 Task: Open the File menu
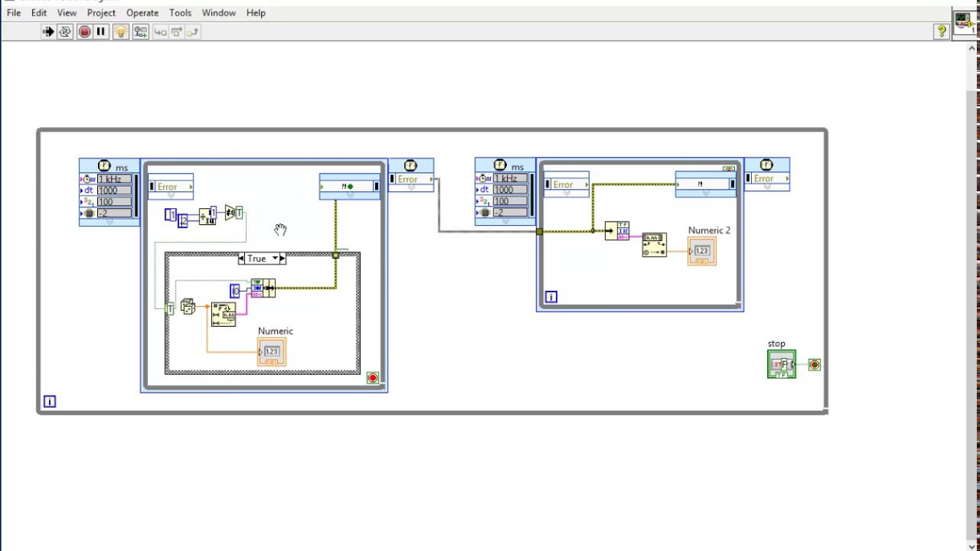14,12
